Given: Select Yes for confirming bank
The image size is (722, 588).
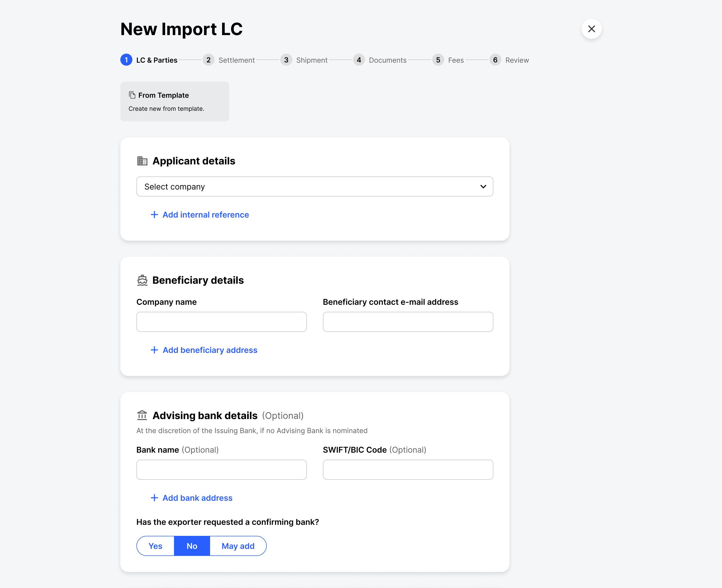Looking at the screenshot, I should [x=155, y=546].
